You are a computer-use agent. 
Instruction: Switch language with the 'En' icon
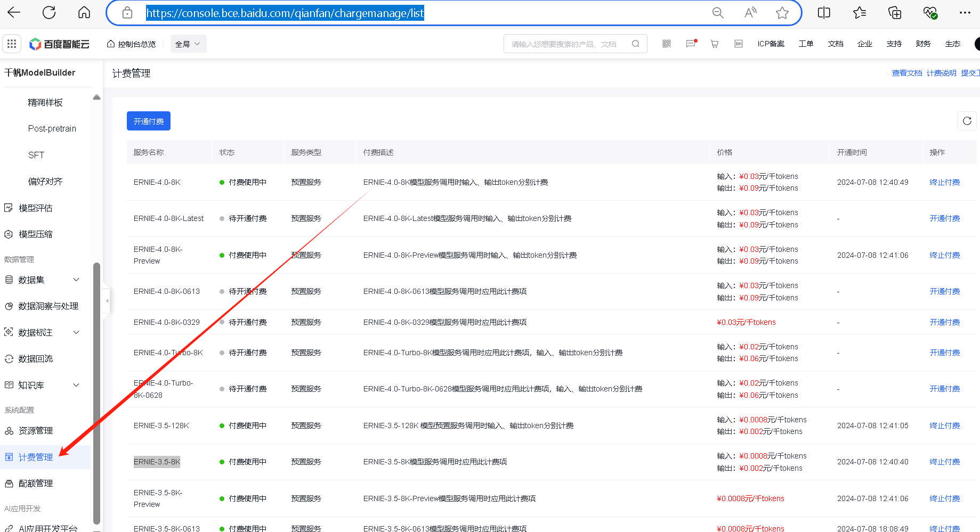[x=739, y=44]
